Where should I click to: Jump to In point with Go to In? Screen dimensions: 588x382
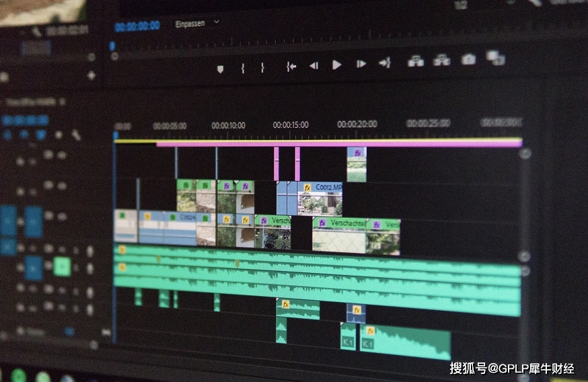[291, 66]
